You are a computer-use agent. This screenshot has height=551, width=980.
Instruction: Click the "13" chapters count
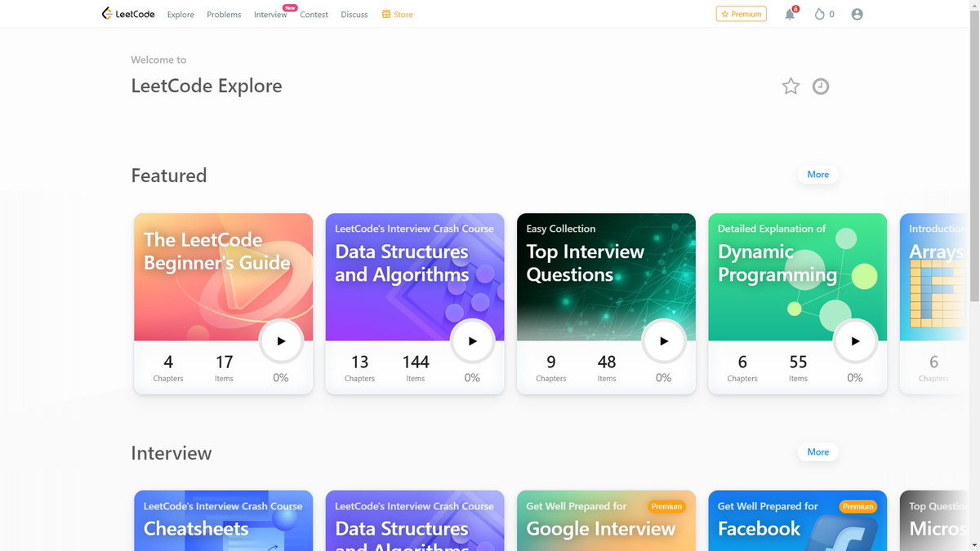pos(359,362)
